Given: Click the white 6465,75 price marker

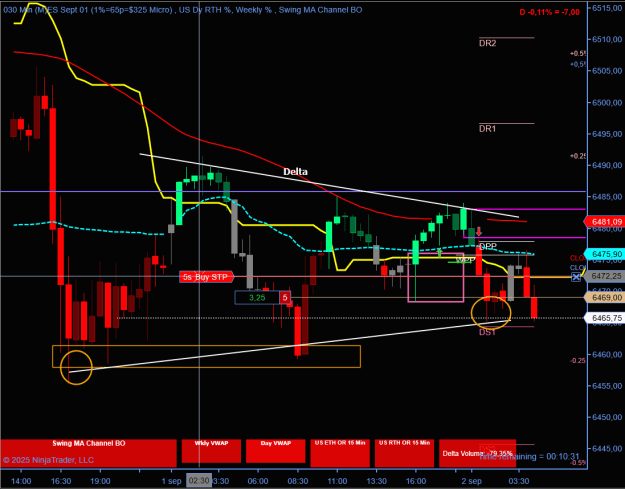Looking at the screenshot, I should pyautogui.click(x=604, y=318).
